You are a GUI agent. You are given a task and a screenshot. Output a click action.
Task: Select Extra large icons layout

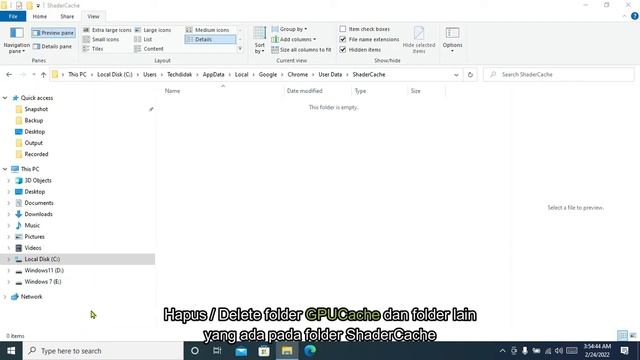click(x=107, y=30)
